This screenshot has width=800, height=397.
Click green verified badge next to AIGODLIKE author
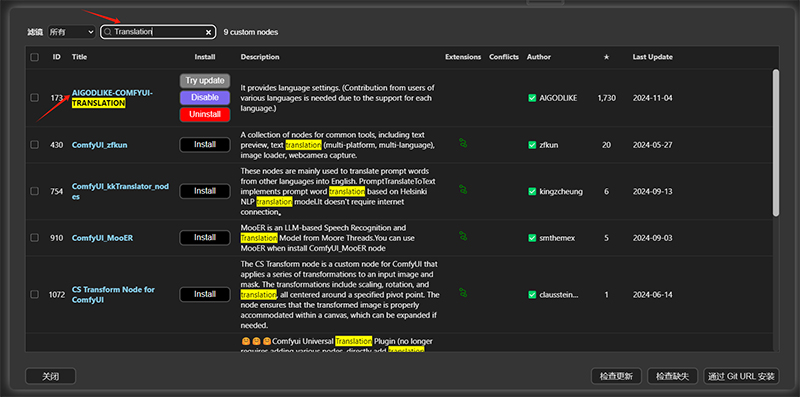[x=532, y=98]
